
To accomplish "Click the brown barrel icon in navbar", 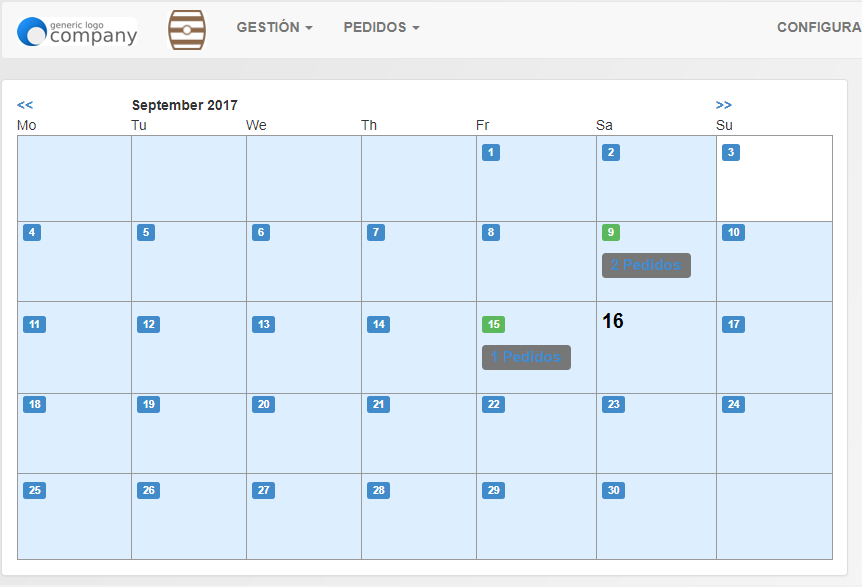I will pyautogui.click(x=187, y=30).
